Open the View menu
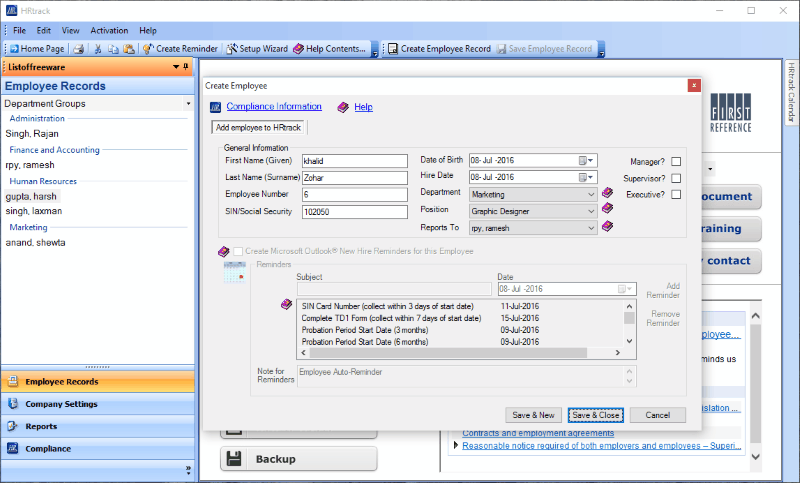The image size is (800, 483). click(x=70, y=31)
